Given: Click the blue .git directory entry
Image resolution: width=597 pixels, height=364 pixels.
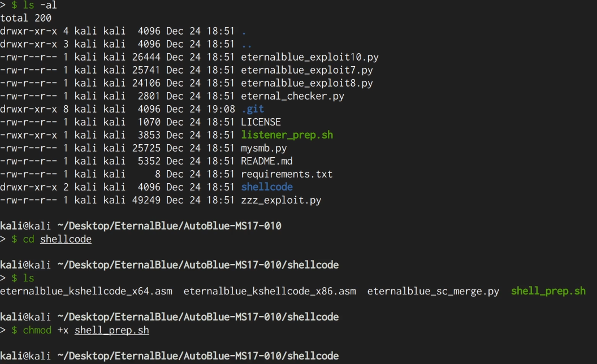Looking at the screenshot, I should (x=253, y=109).
